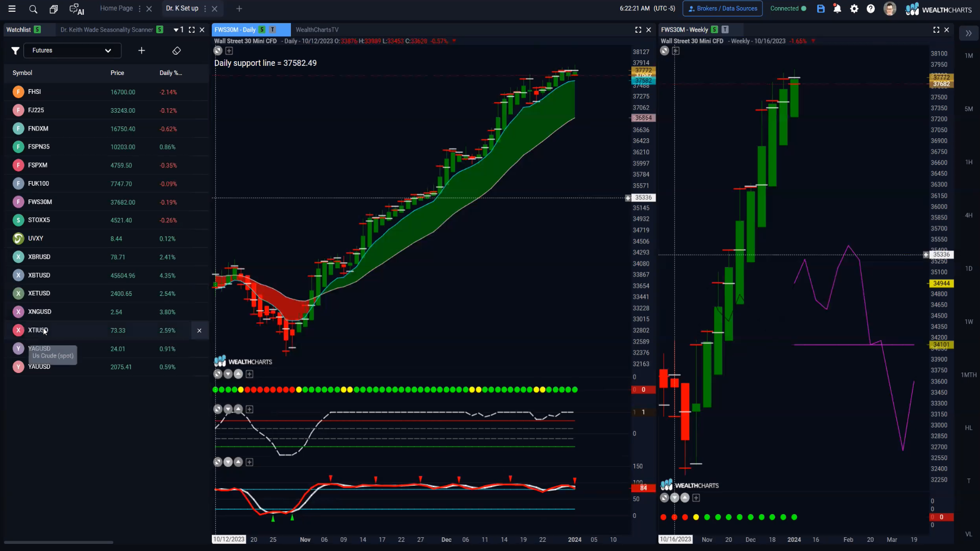Add a new workspace tab

tap(239, 9)
